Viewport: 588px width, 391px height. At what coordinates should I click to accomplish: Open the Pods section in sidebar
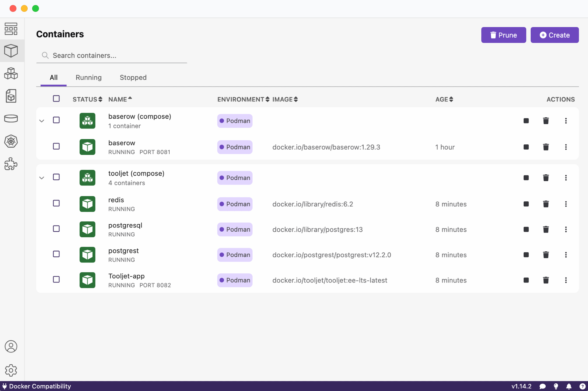(x=11, y=73)
